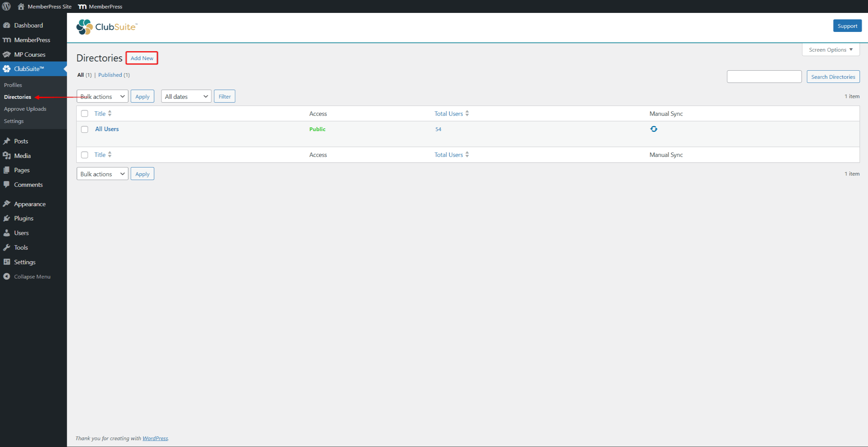The height and width of the screenshot is (447, 868).
Task: Open Directories from the ClubSuite menu
Action: click(x=17, y=97)
